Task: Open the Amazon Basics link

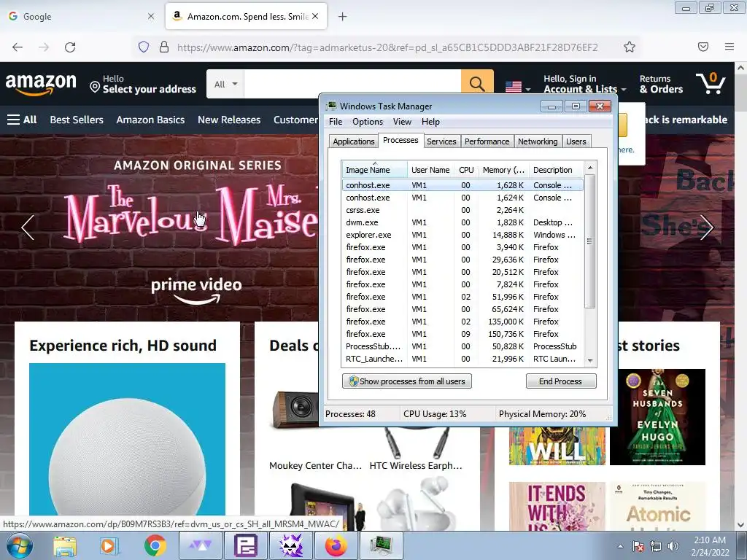Action: click(x=150, y=120)
